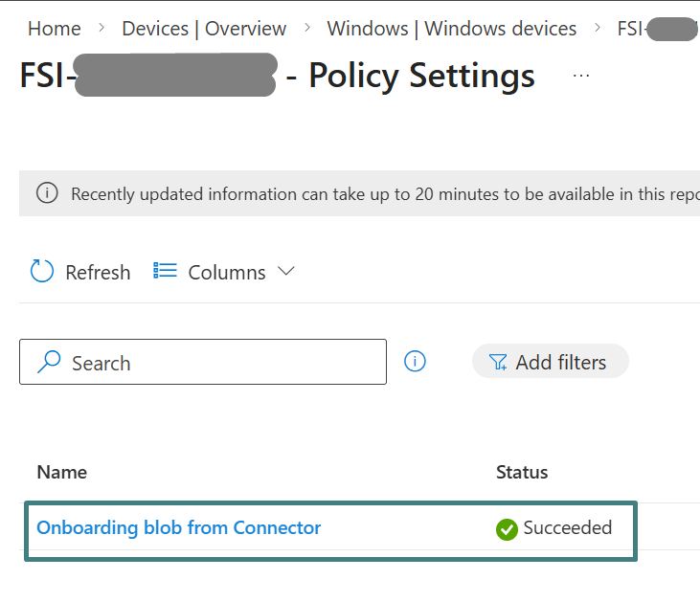Click the Columns list icon
The width and height of the screenshot is (700, 602).
point(166,272)
